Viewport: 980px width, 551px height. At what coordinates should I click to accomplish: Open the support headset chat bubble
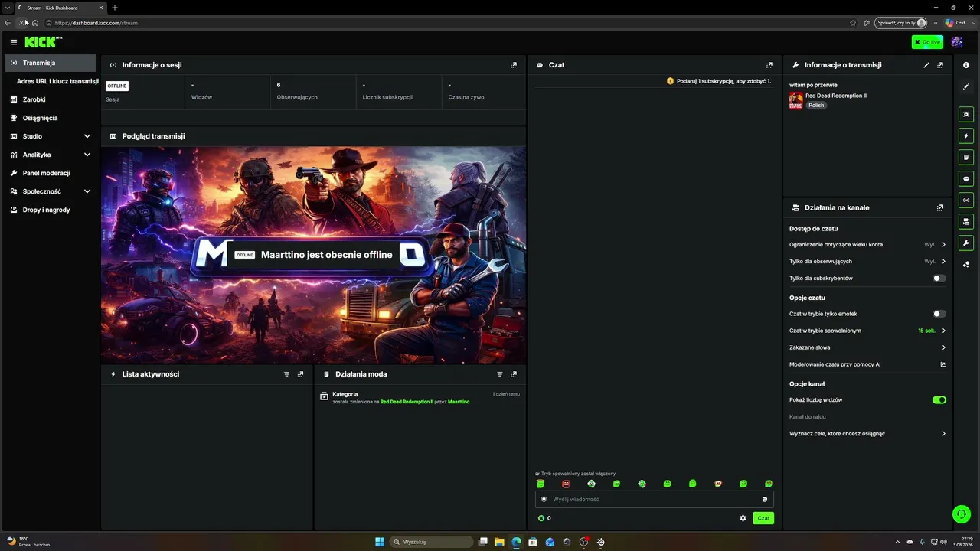(961, 514)
